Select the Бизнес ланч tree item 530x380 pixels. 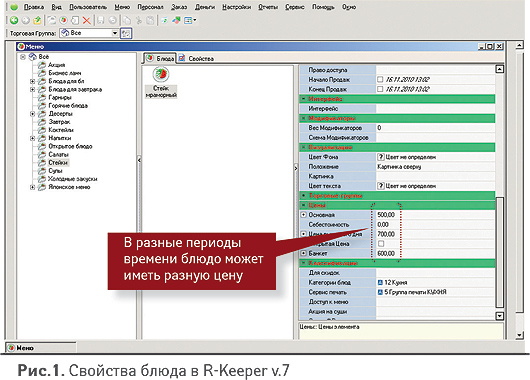[65, 73]
